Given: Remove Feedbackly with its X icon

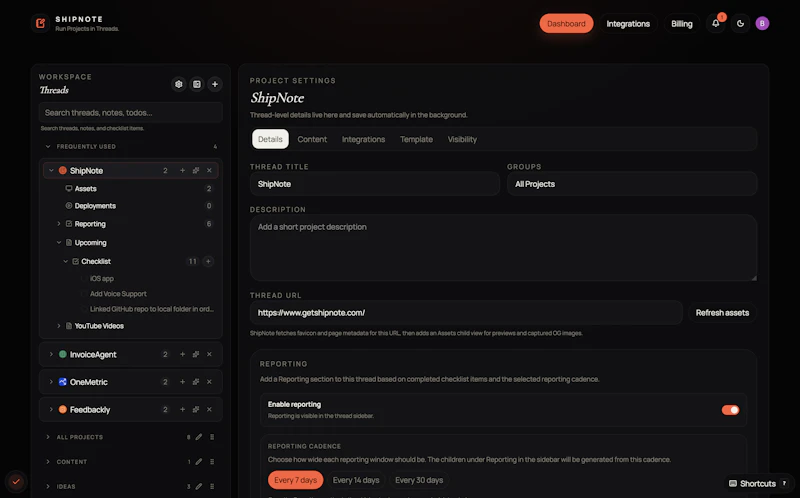Looking at the screenshot, I should (209, 409).
